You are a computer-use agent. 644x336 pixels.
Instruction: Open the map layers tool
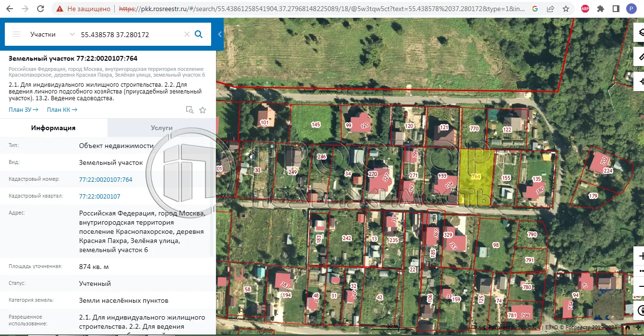(x=640, y=33)
